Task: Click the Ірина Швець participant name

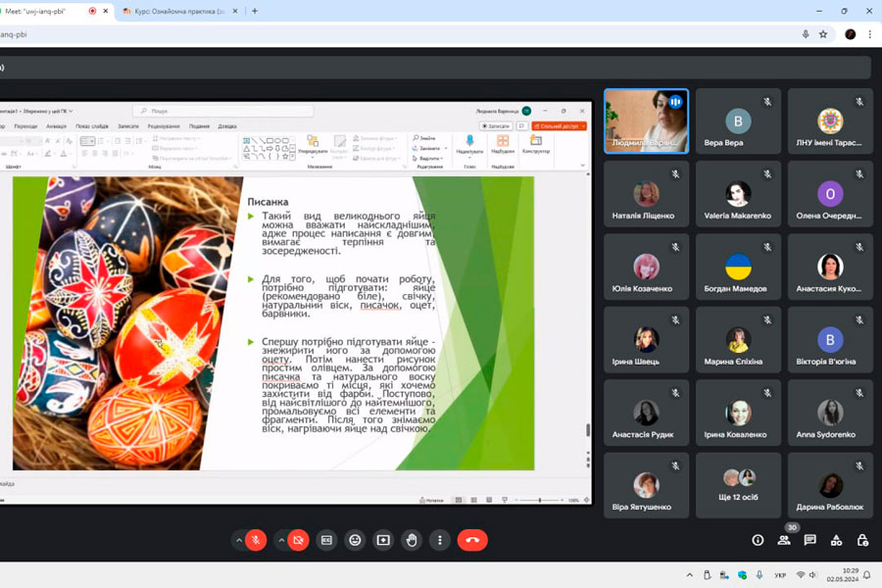Action: tap(635, 362)
